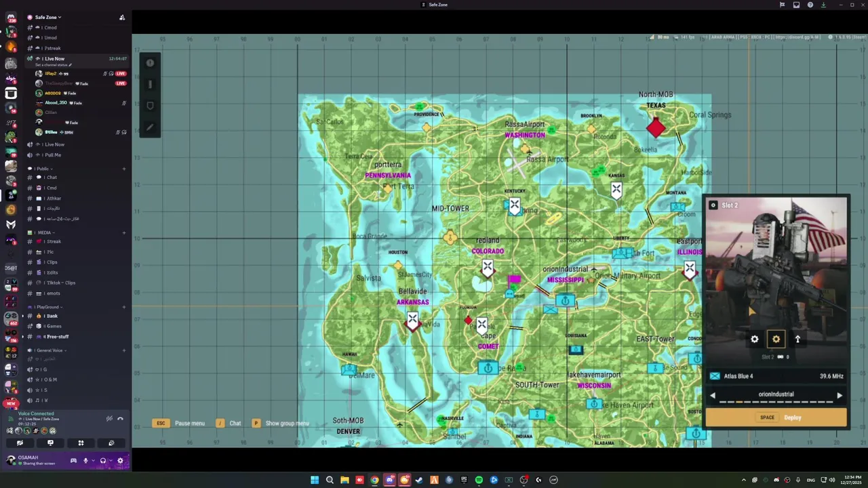Disconnect from voice with the hang-up icon
The width and height of the screenshot is (868, 488).
point(120,419)
